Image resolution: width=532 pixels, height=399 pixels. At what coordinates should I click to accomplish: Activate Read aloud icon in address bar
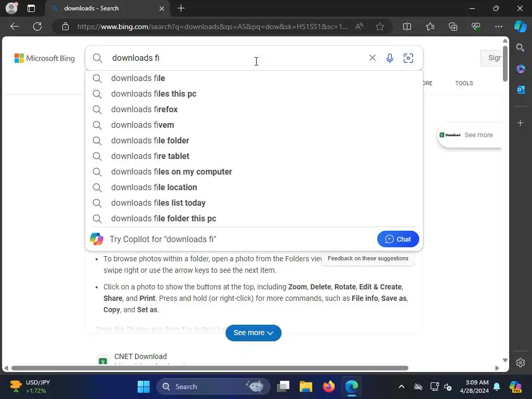[360, 26]
